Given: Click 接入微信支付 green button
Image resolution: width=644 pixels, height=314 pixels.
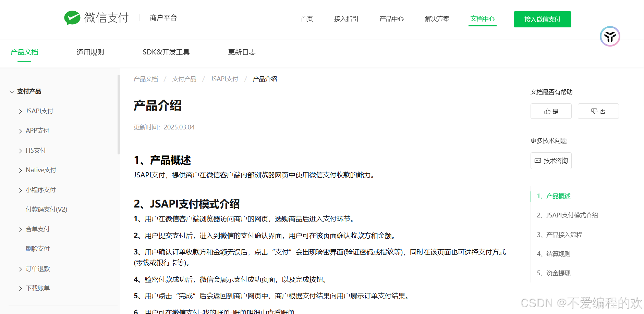Looking at the screenshot, I should [x=542, y=19].
